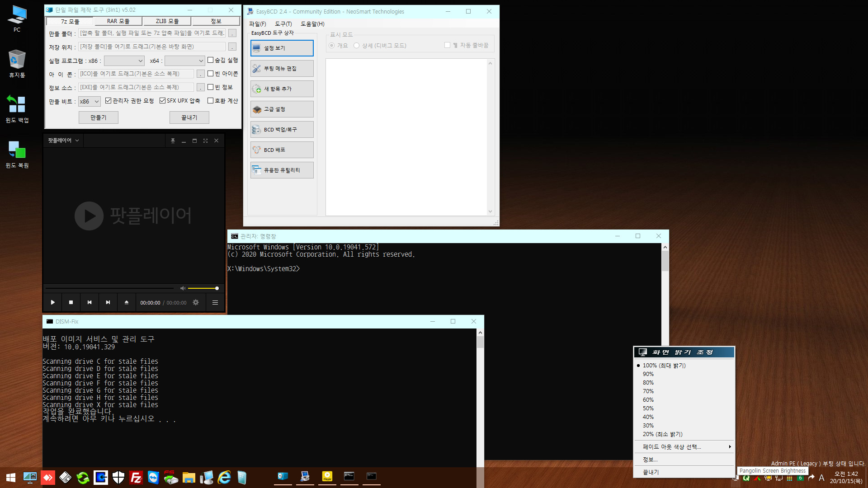
Task: Play media in PotPlayer
Action: [52, 302]
